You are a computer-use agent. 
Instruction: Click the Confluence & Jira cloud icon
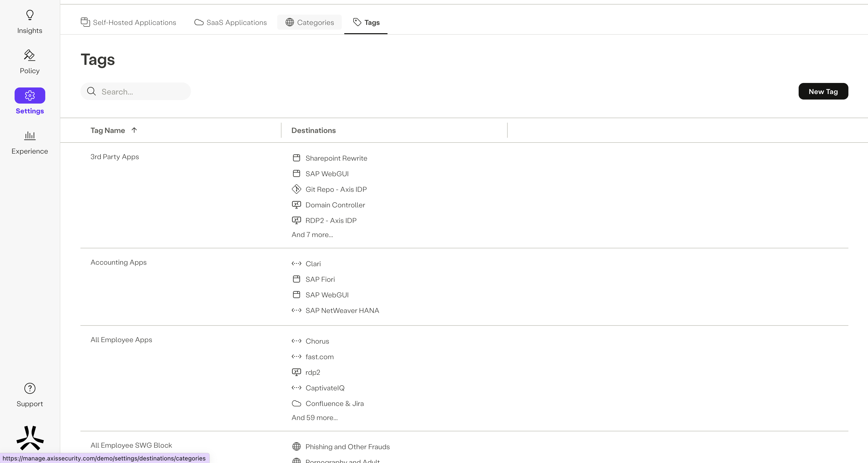pos(296,403)
